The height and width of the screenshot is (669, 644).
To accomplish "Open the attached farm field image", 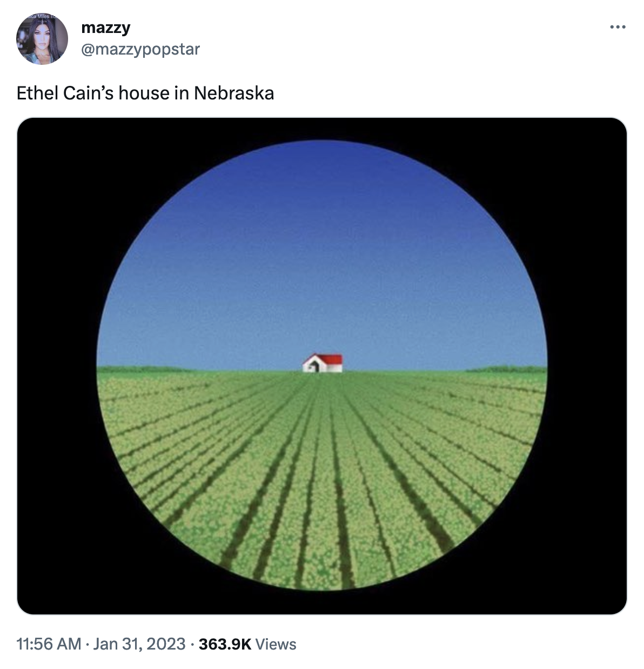I will 322,366.
